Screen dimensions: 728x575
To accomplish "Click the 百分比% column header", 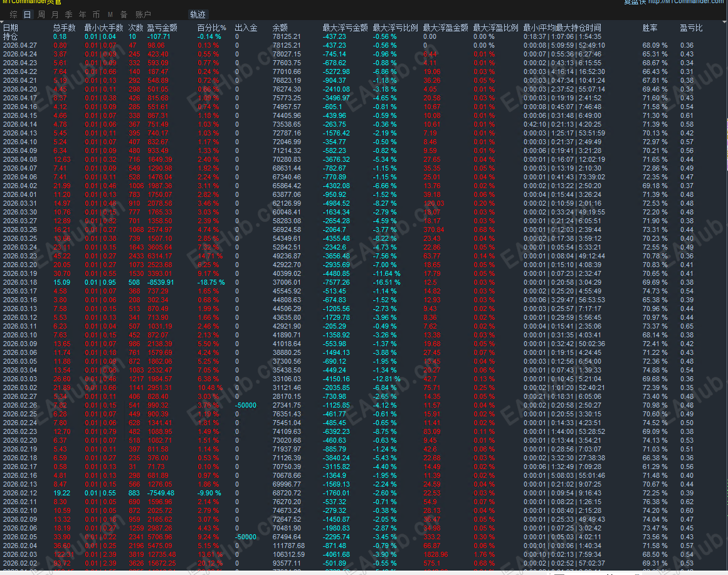I will pos(211,28).
